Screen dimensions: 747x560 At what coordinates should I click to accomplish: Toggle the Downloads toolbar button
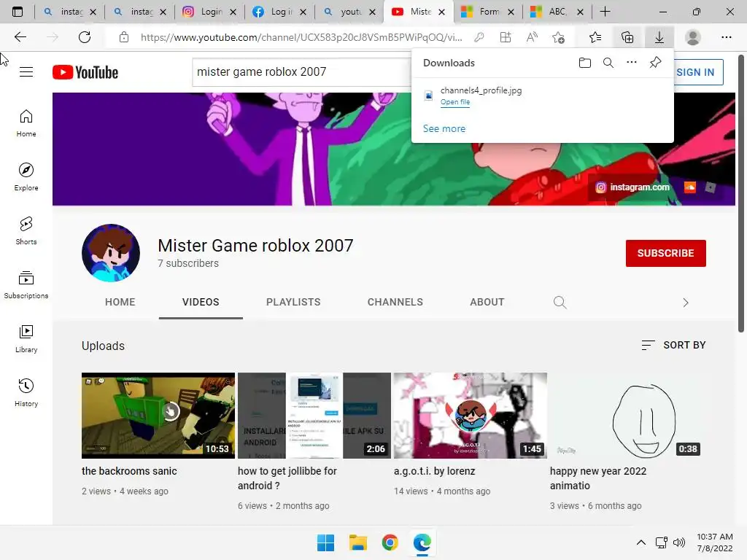click(x=659, y=37)
